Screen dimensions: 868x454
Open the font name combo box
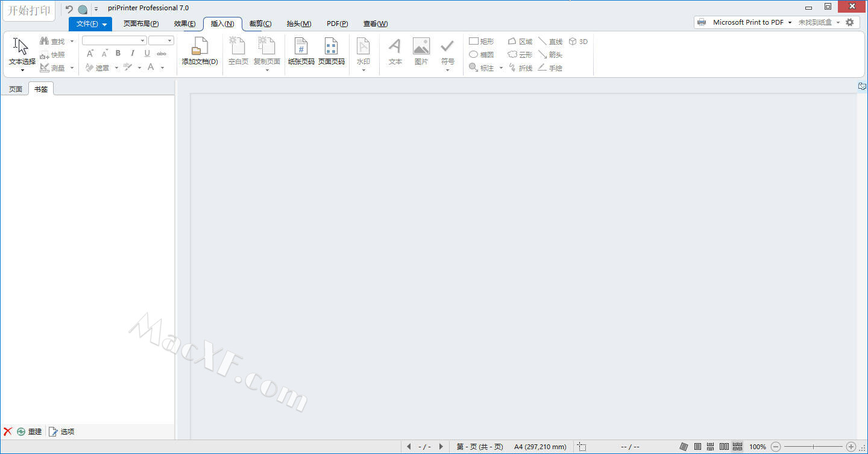coord(115,40)
